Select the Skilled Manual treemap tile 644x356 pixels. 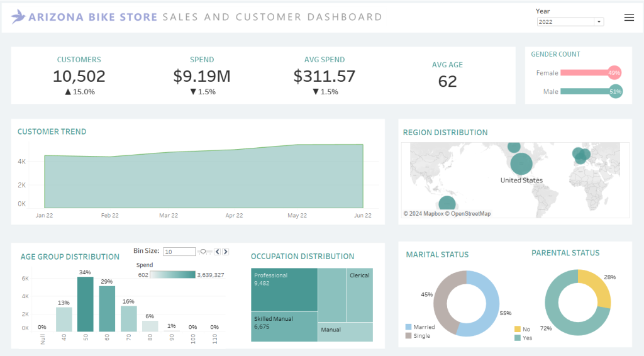point(284,326)
